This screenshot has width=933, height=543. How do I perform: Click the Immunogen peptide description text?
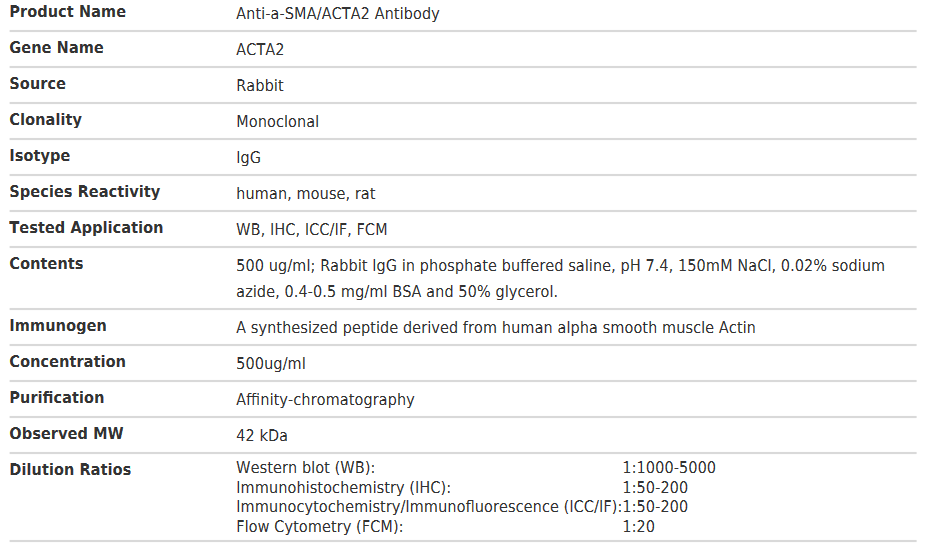(x=495, y=328)
